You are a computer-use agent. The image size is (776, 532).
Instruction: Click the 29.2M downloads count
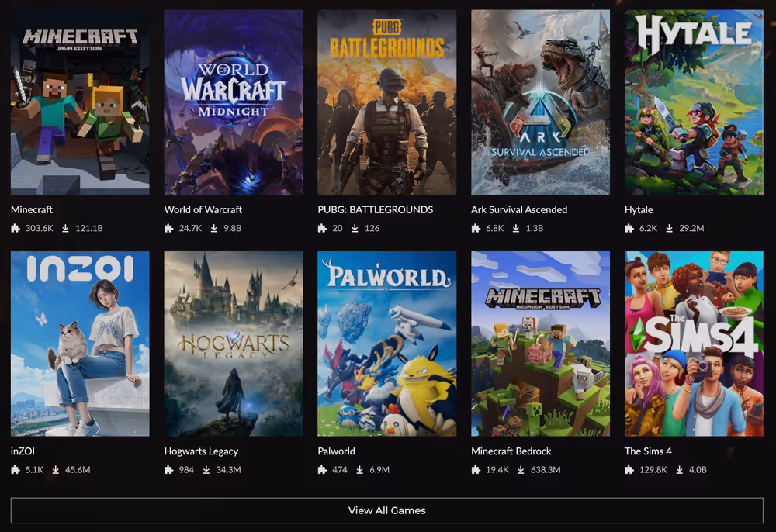[x=691, y=228]
